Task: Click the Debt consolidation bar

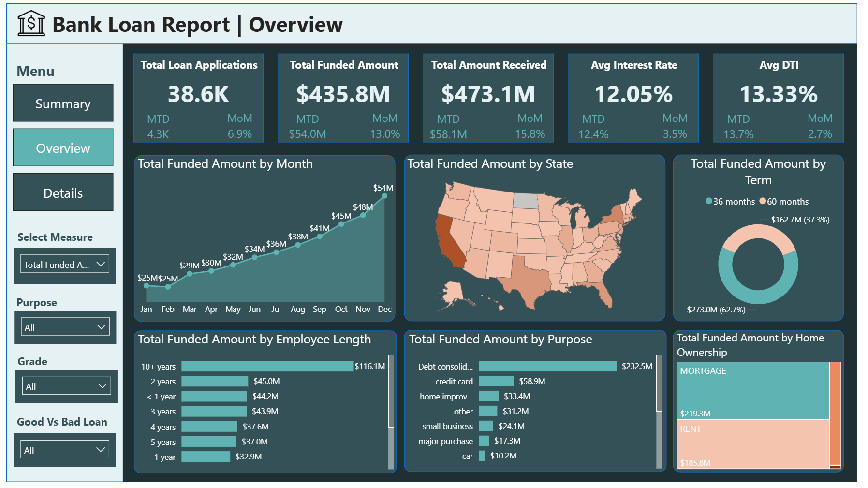Action: point(547,366)
